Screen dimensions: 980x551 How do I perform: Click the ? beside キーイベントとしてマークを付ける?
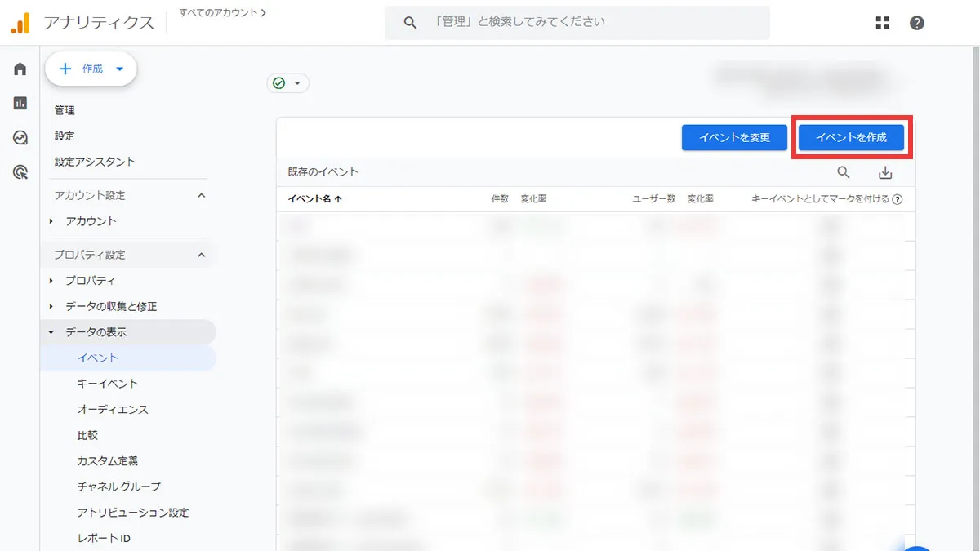896,198
